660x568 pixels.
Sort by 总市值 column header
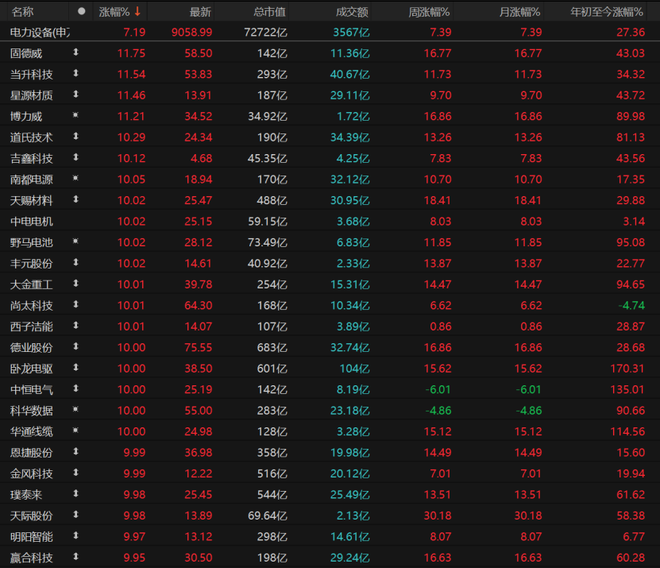coord(270,12)
